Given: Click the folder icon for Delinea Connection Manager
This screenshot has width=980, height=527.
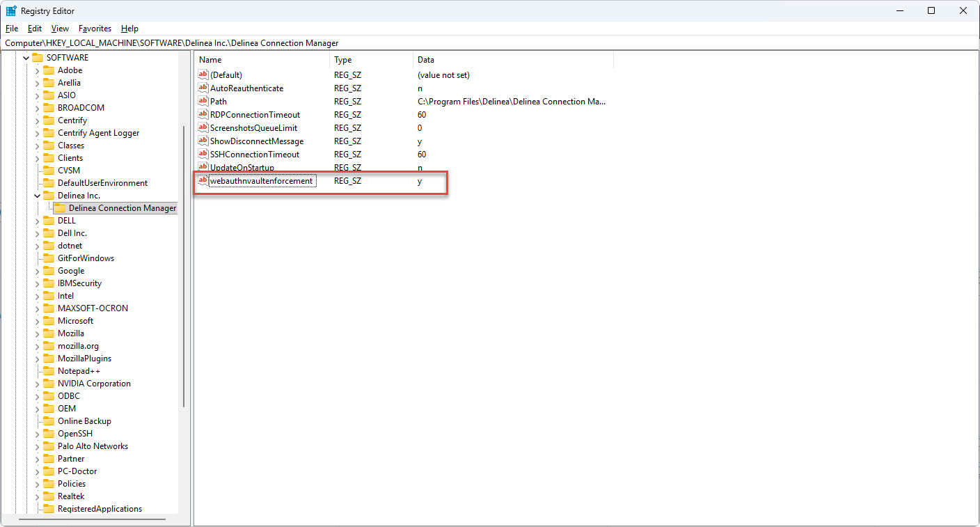Looking at the screenshot, I should point(60,208).
